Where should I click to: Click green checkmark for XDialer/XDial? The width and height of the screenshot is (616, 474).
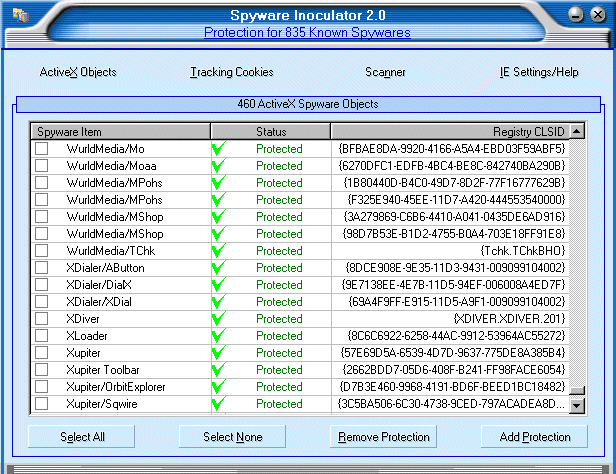[219, 302]
